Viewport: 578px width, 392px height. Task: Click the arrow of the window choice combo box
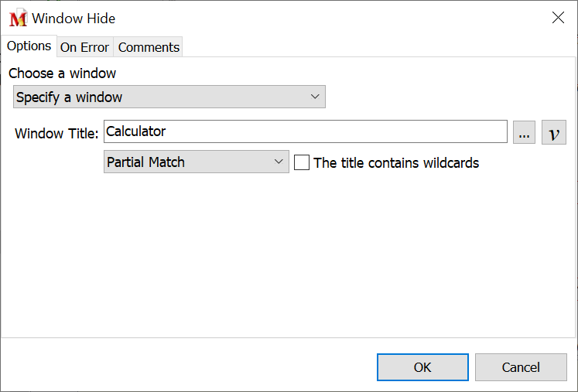point(315,97)
